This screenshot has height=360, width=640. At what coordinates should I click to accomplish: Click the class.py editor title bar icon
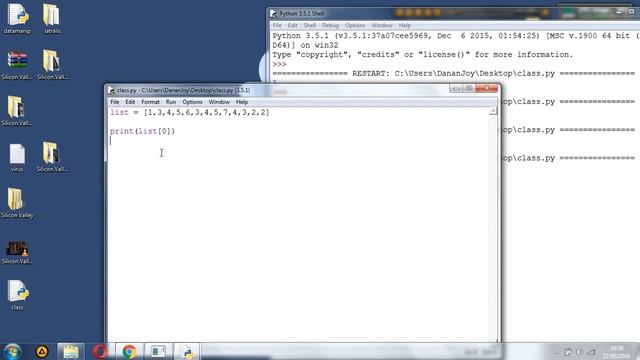[x=112, y=90]
